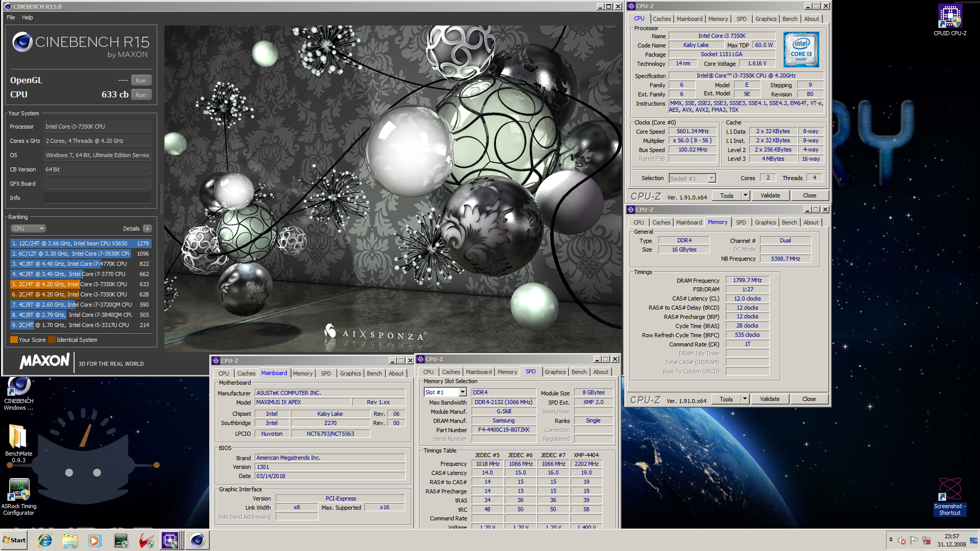Click the Cinebench title bar icon
Image resolution: width=980 pixels, height=551 pixels.
click(x=8, y=7)
